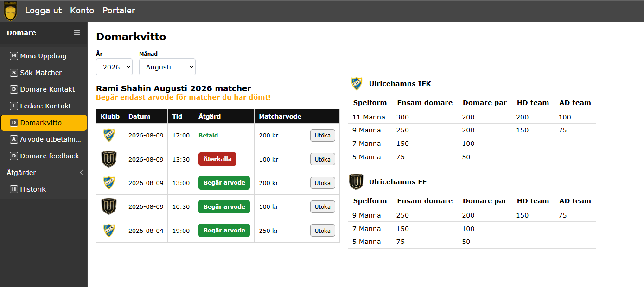Click Utöka for the 13:30 match
The width and height of the screenshot is (644, 287).
click(x=322, y=159)
